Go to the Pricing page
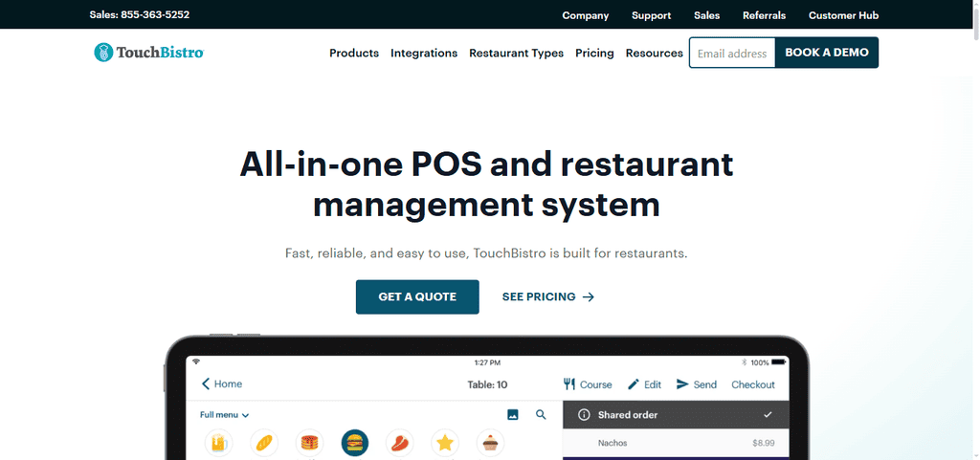980x460 pixels. pyautogui.click(x=594, y=53)
